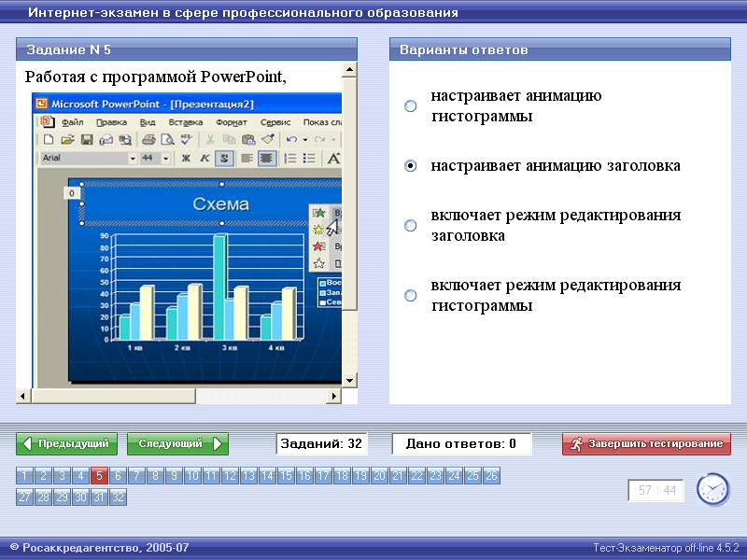This screenshot has height=560, width=747.
Task: Open the Файл menu
Action: tap(73, 122)
